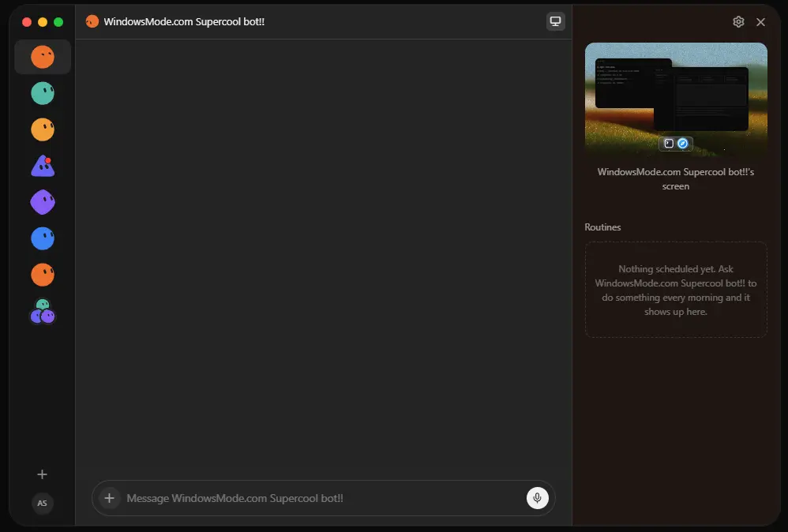Open the orange bot avatar just above the group avatar
Image resolution: width=788 pixels, height=532 pixels.
[x=43, y=275]
